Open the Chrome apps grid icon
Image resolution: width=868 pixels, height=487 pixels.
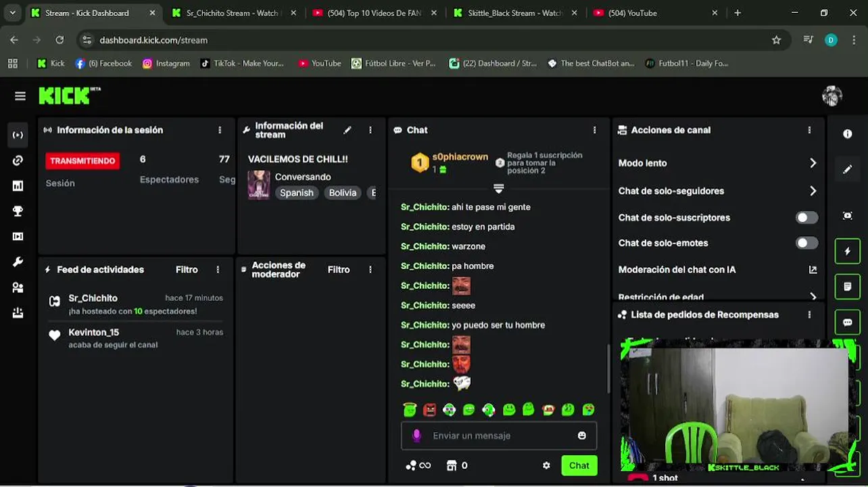tap(12, 63)
